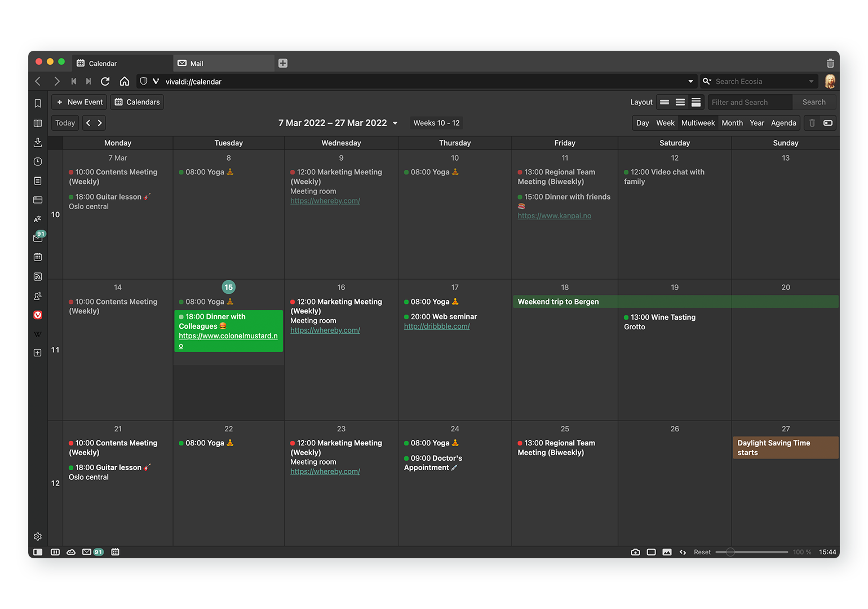Click the Mail panel icon with badge
This screenshot has width=868, height=609.
pos(38,238)
